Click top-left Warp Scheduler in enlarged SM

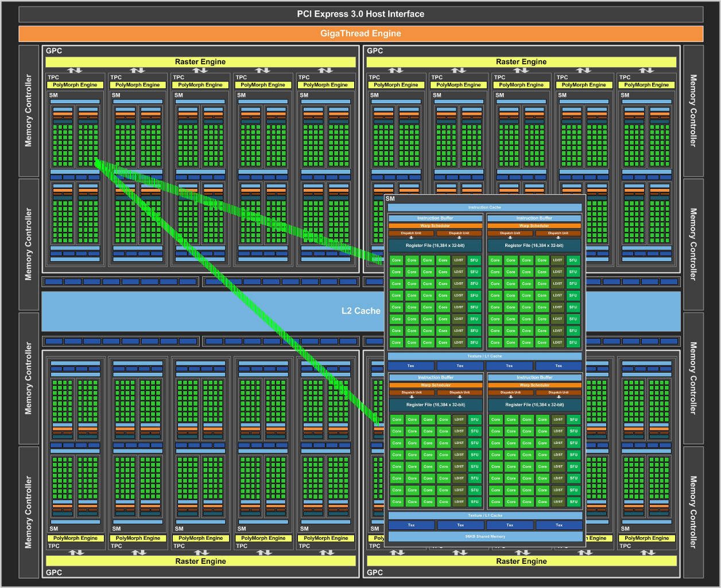(435, 226)
